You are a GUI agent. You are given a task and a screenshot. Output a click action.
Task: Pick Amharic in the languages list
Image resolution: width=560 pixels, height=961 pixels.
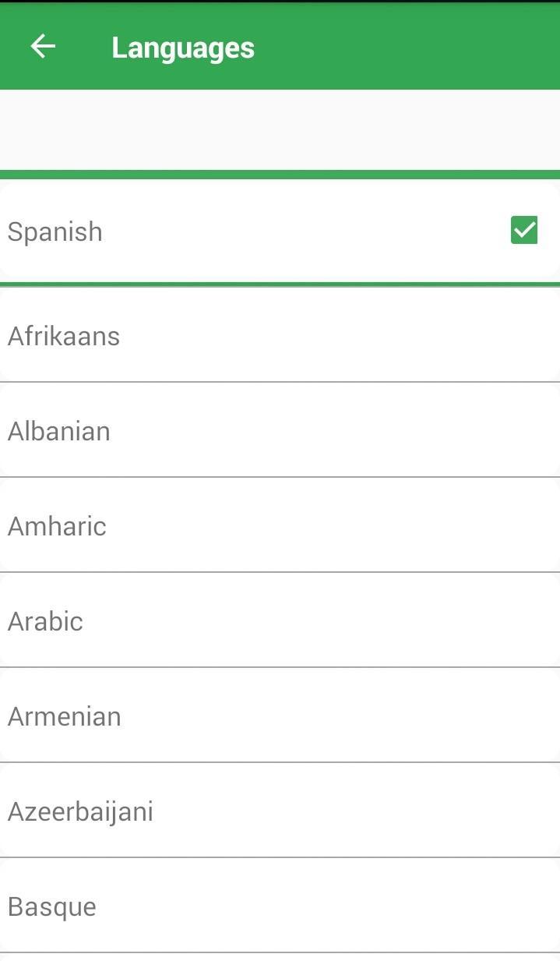point(280,526)
